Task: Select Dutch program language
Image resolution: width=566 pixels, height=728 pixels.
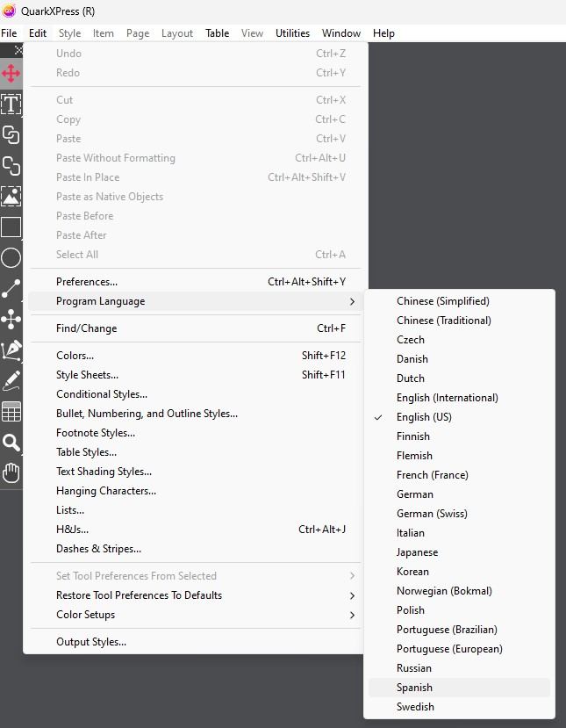Action: [x=459, y=378]
